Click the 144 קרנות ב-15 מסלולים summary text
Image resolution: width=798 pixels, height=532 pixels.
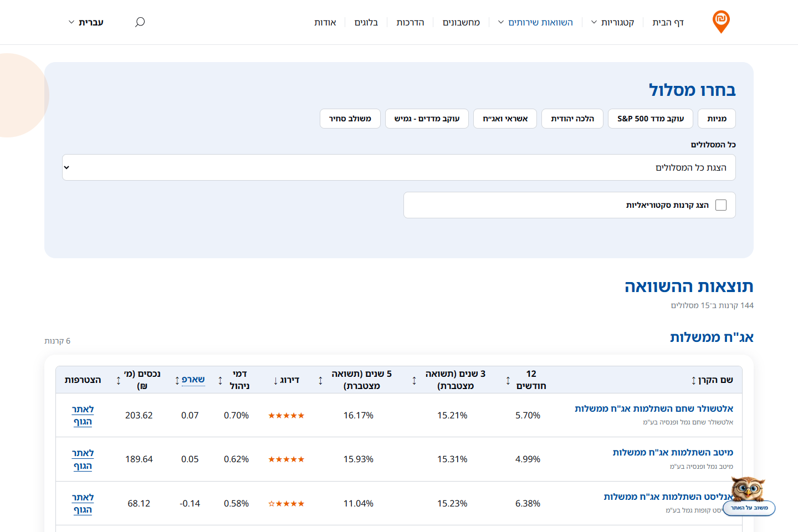coord(712,305)
